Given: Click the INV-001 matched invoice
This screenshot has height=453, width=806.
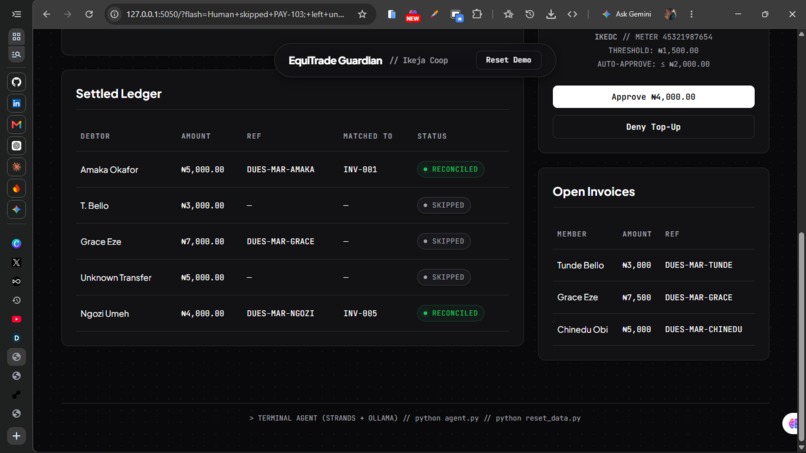Looking at the screenshot, I should pos(360,169).
